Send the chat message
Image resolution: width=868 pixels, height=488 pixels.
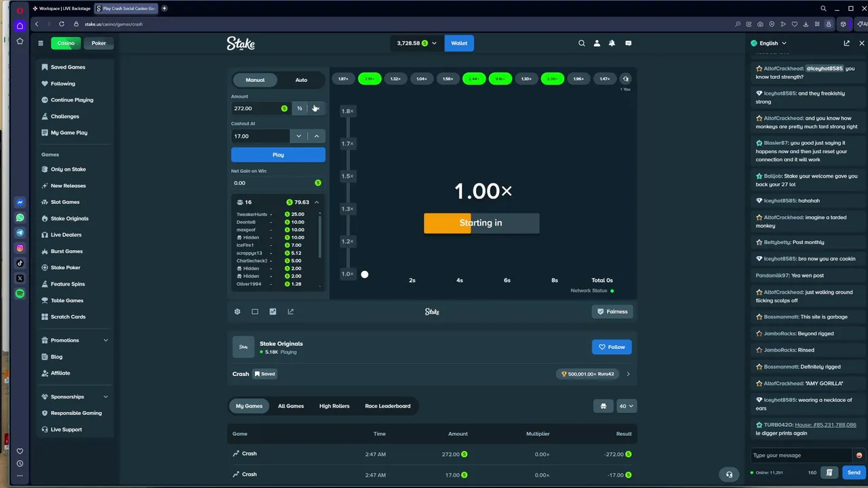(x=853, y=472)
